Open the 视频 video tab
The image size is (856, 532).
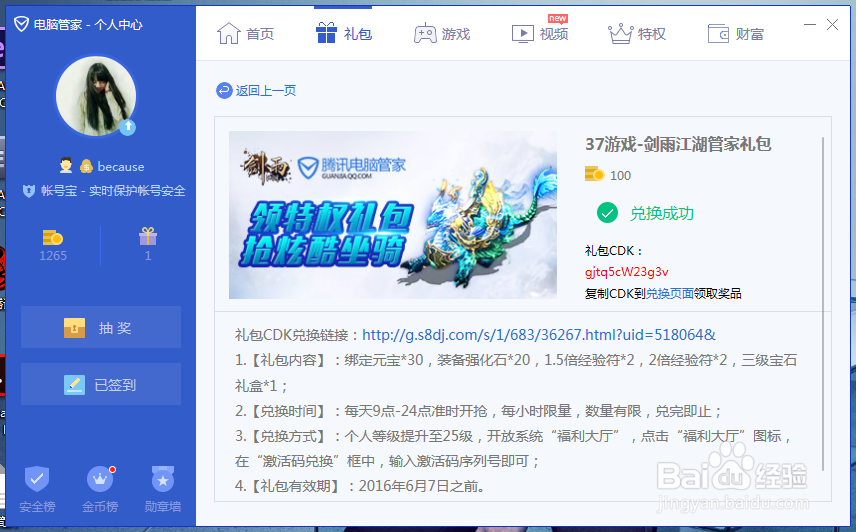540,34
